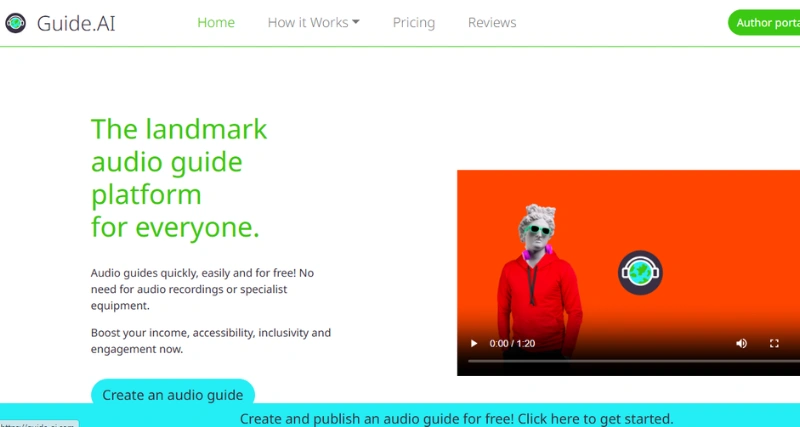Click the 0:00 / 1:20 video time display
The image size is (800, 427).
point(512,343)
